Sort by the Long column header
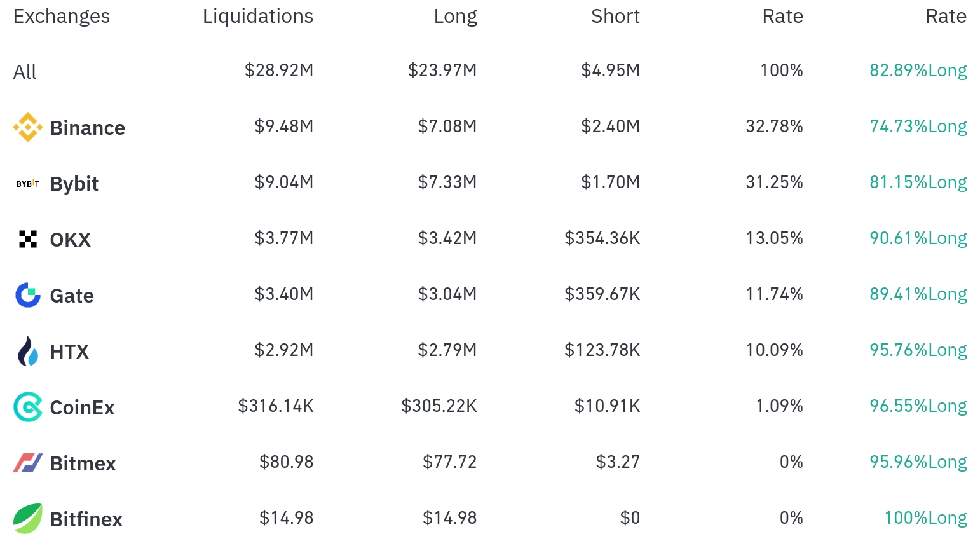 click(455, 17)
